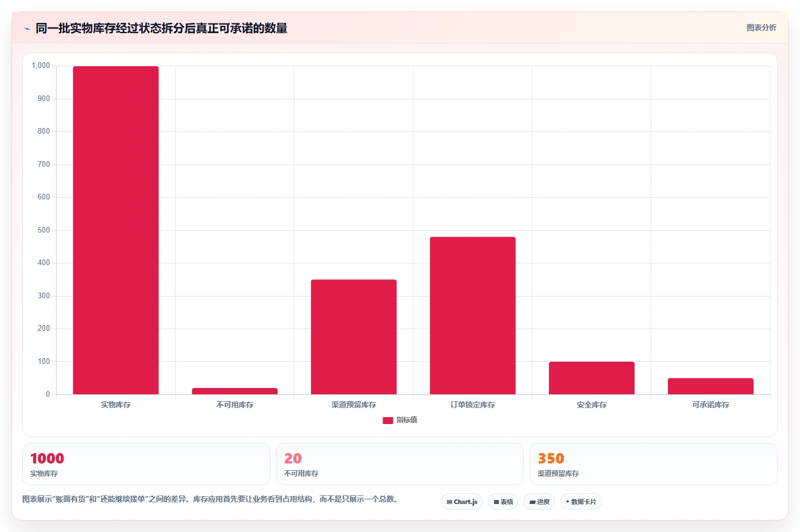
Task: Click the 实物库存 x-axis label
Action: click(x=116, y=405)
